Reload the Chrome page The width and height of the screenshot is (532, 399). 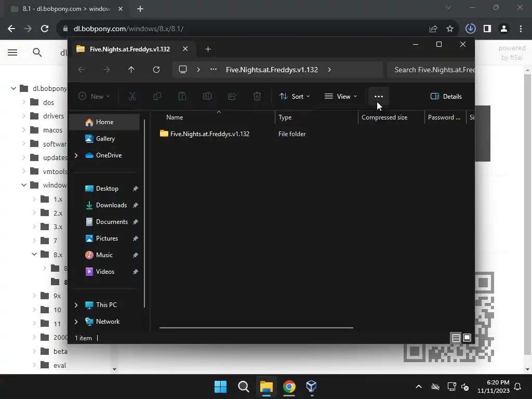point(45,29)
